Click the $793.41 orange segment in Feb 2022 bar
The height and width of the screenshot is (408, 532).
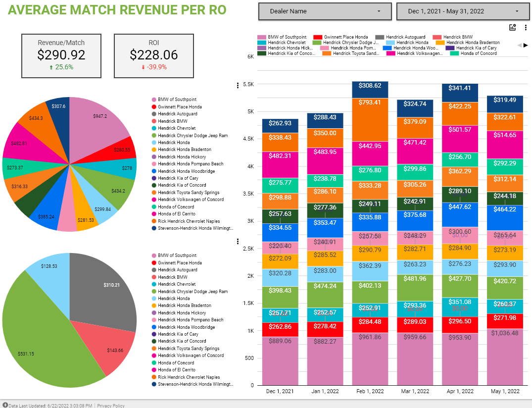click(x=370, y=119)
